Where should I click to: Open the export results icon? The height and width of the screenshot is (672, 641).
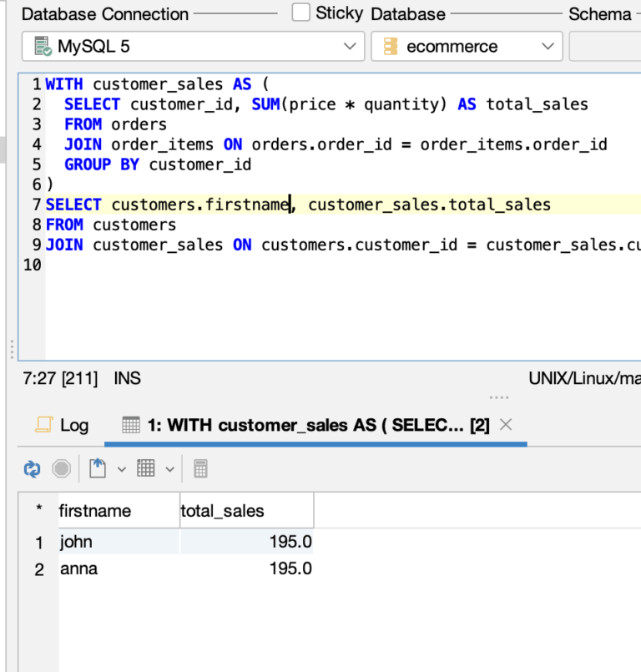[98, 467]
